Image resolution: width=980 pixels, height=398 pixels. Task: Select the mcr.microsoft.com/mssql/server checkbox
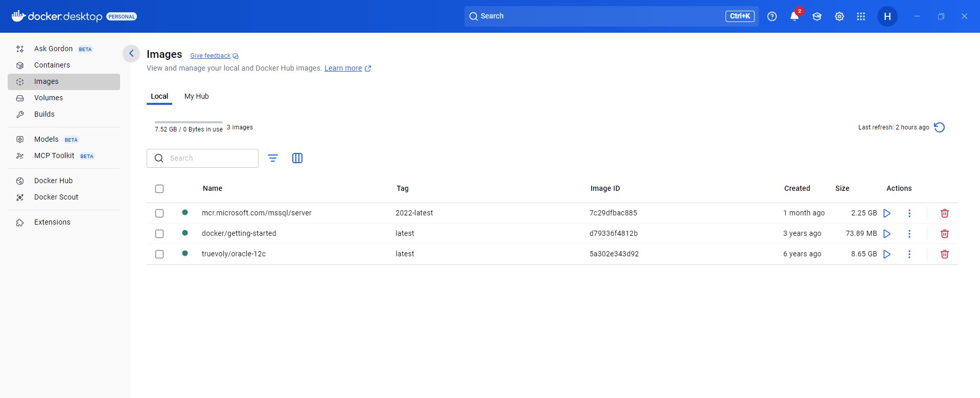[x=159, y=213]
